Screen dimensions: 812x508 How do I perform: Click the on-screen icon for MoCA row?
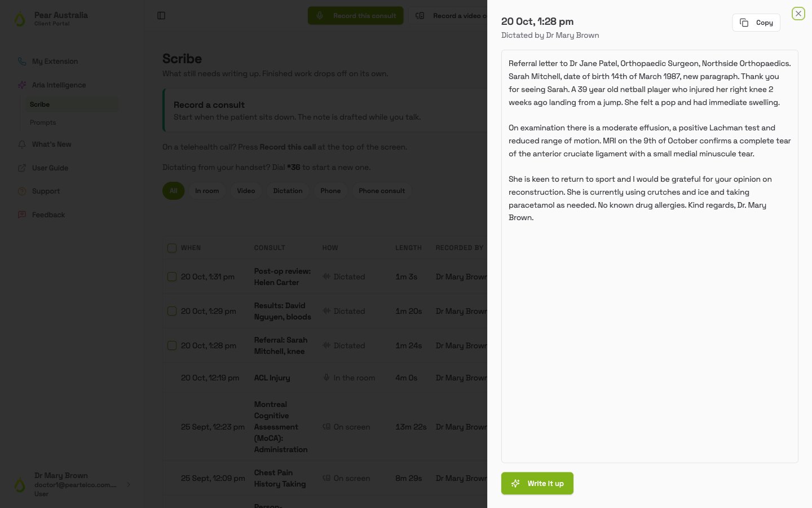point(326,427)
